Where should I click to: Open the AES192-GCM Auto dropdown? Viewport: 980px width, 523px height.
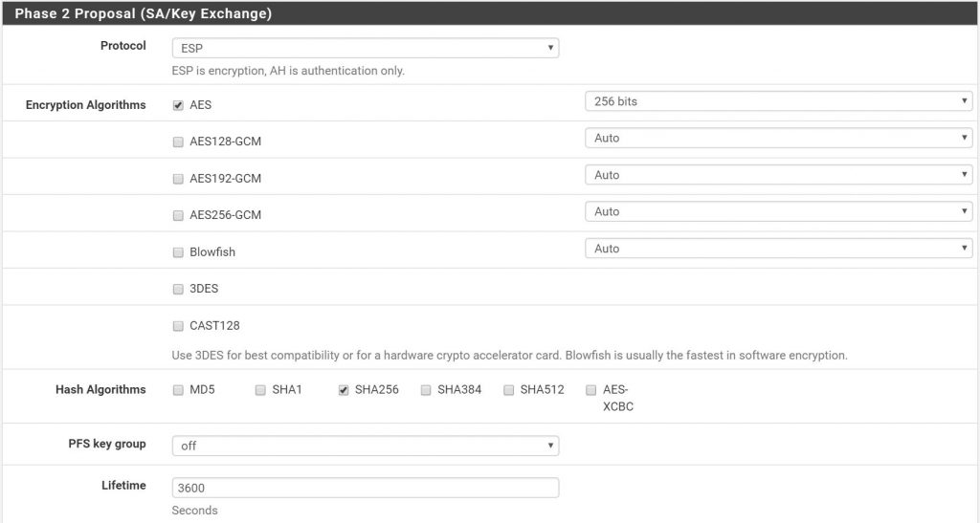click(778, 175)
